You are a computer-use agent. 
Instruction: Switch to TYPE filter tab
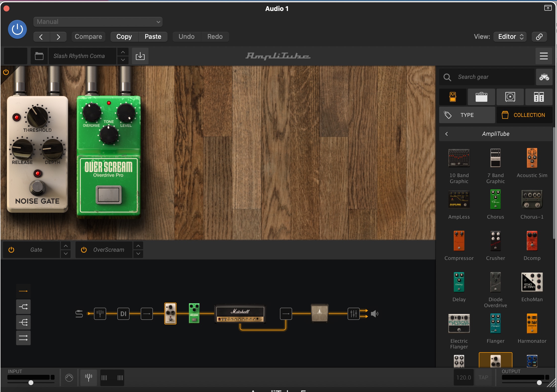(467, 115)
